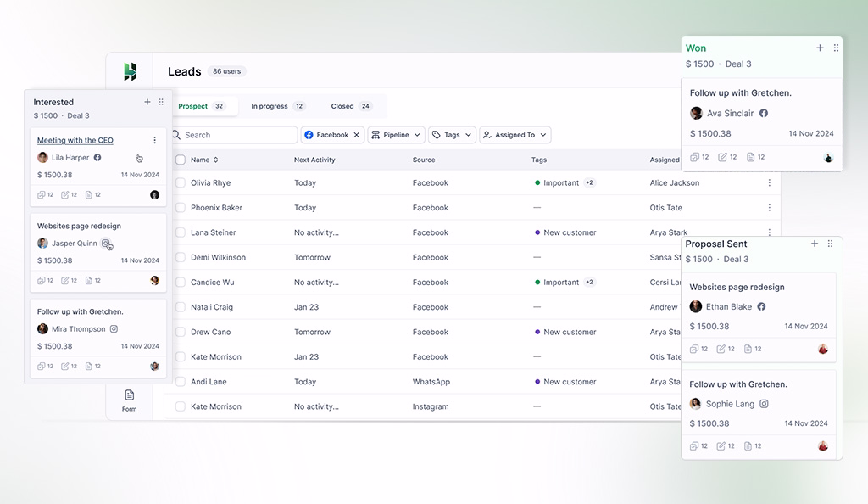Check the Candice Wu row checkbox
Viewport: 868px width, 504px height.
click(181, 282)
